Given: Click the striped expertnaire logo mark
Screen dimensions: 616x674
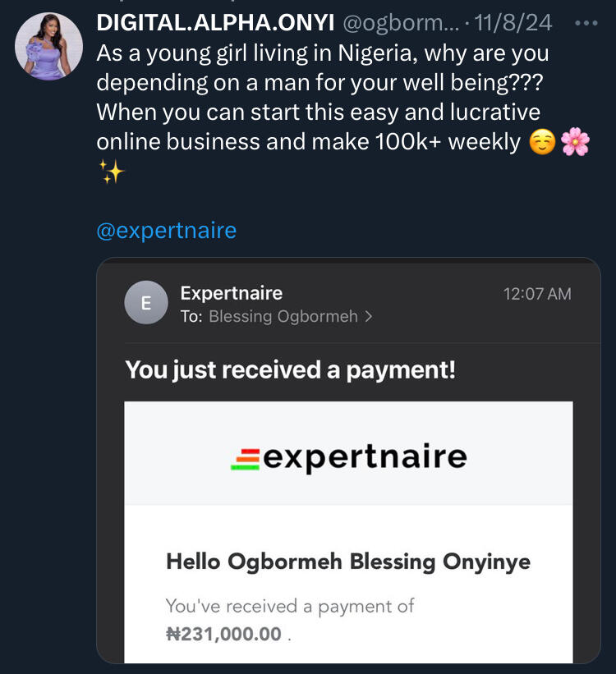Looking at the screenshot, I should 245,457.
